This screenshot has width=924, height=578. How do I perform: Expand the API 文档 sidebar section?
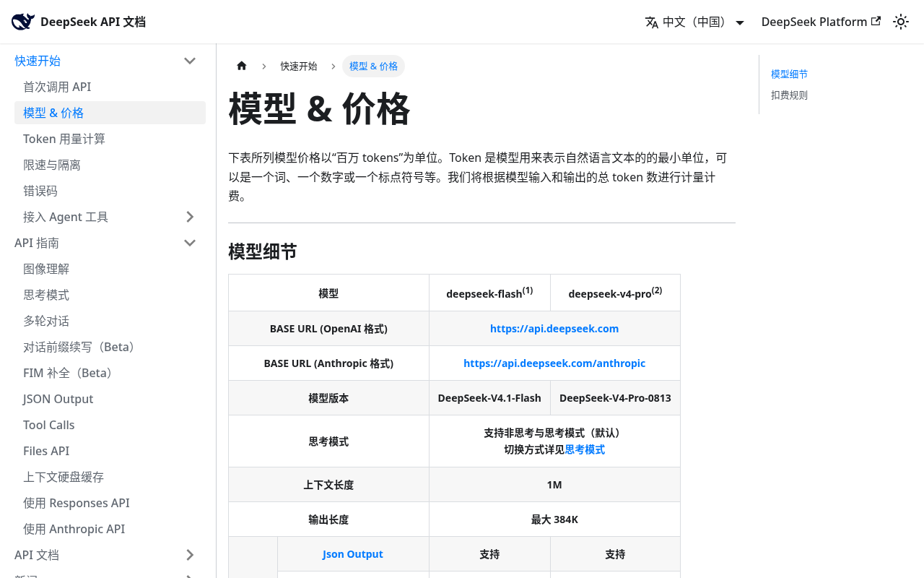190,555
